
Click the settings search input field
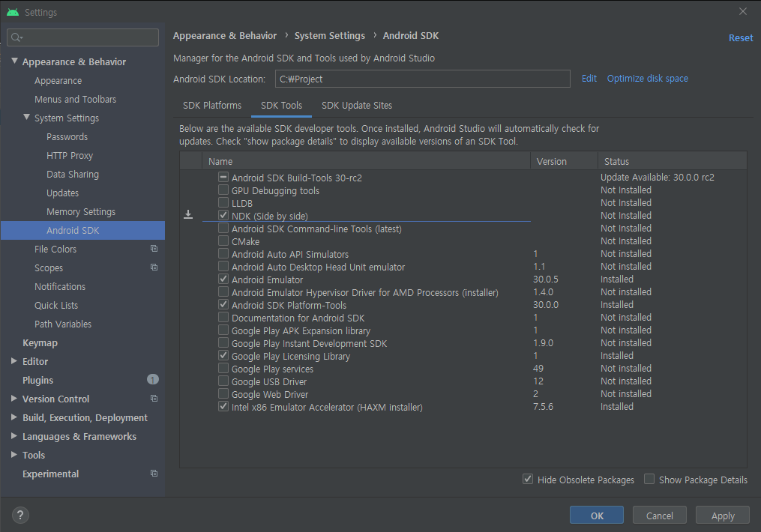click(x=83, y=37)
